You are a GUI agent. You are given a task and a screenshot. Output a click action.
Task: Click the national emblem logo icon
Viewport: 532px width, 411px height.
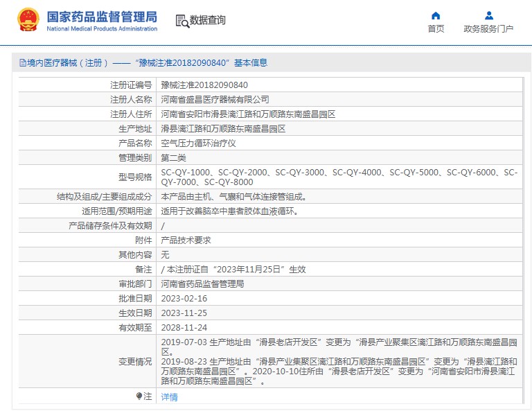[x=28, y=20]
